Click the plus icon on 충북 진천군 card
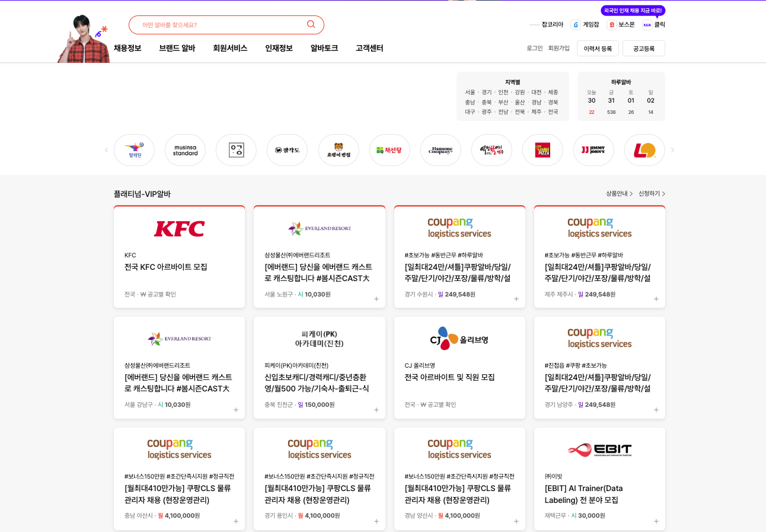Viewport: 766px width, 532px height. [x=376, y=410]
